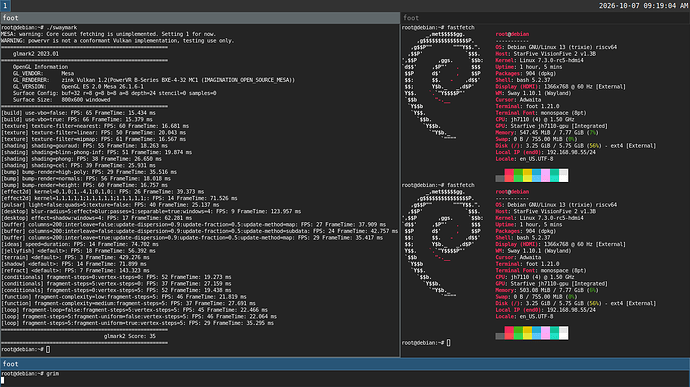Click the cursor under the grim command
Viewport: 690px width, 387px height.
[x=3, y=380]
